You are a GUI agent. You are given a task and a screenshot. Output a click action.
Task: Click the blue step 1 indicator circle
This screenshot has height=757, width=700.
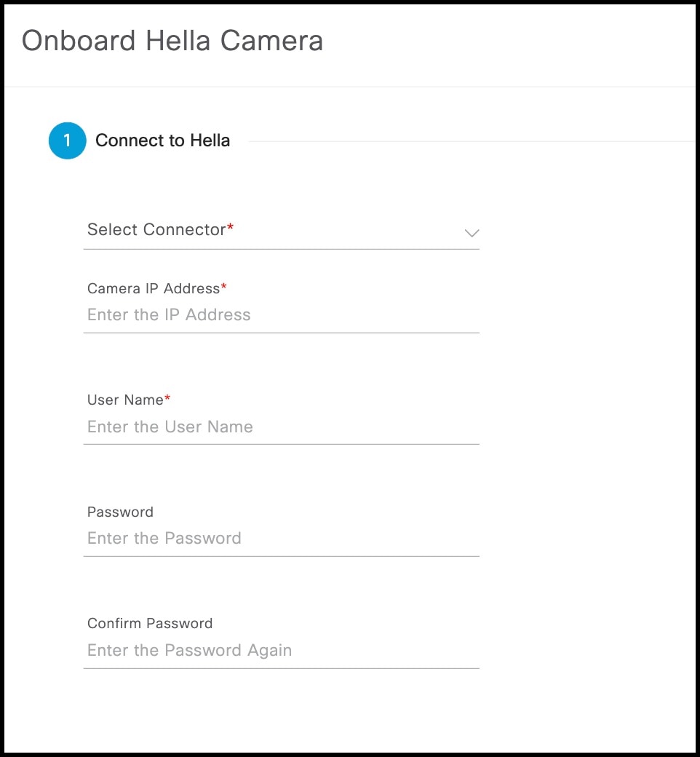click(x=67, y=140)
